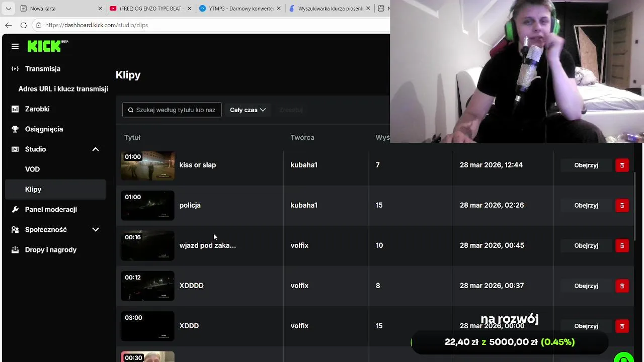The image size is (644, 362).
Task: Click creator kubaha1 on kiss or slap row
Action: pyautogui.click(x=303, y=165)
